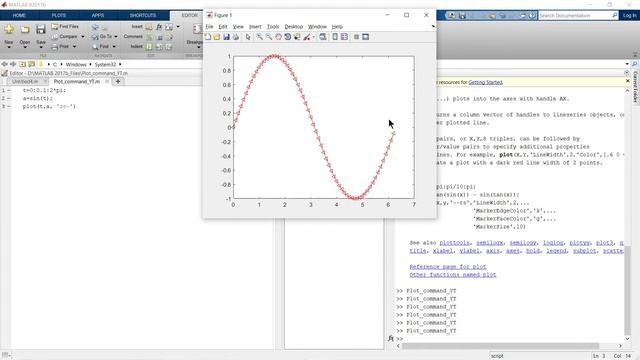Click the Link Plot icon in Figure 1

pyautogui.click(x=323, y=37)
